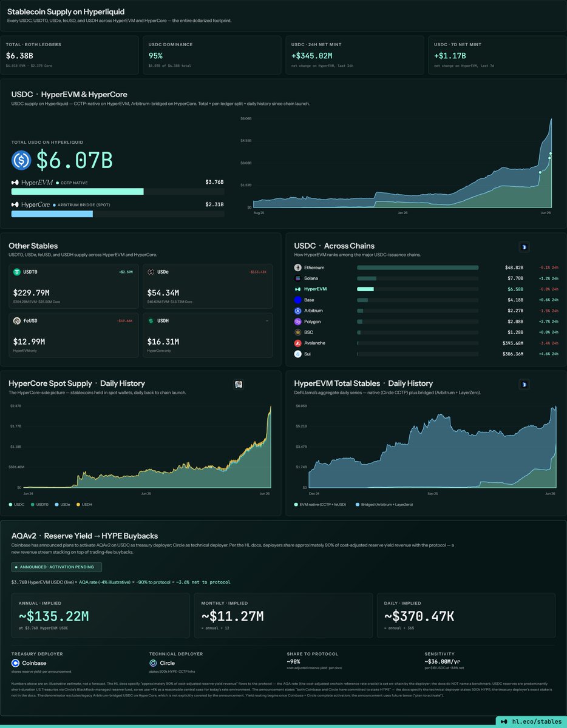
Task: Open source badge on USDC Across Chains card
Action: coord(525,247)
